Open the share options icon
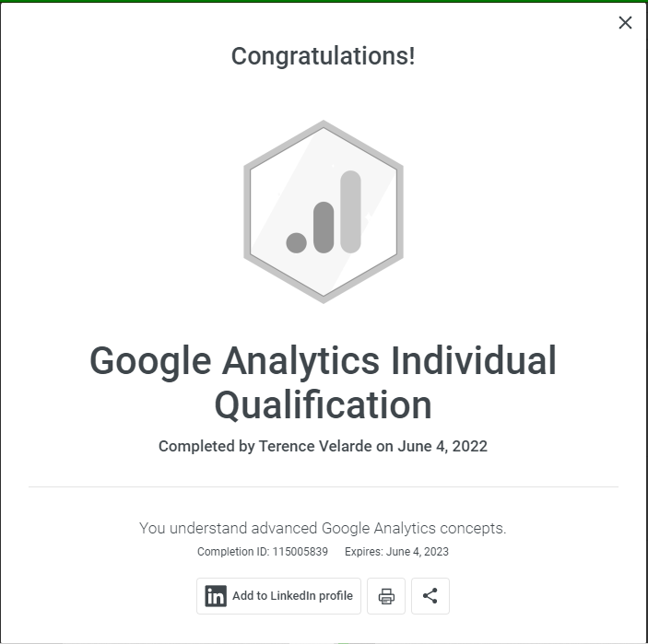648x644 pixels. [430, 596]
